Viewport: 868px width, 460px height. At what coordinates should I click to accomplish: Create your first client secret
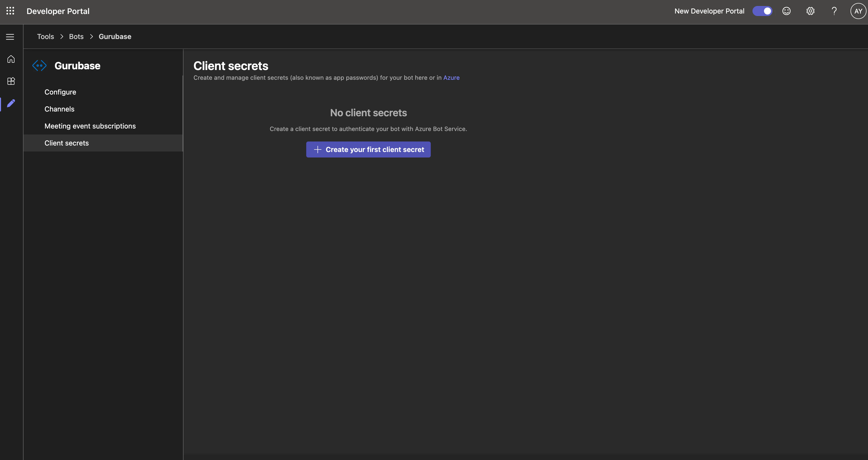tap(368, 149)
